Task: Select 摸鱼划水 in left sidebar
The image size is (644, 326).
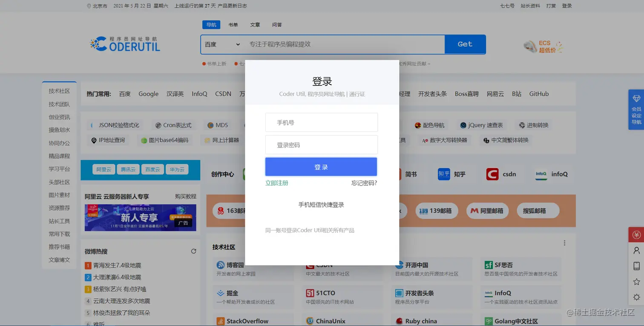Action: click(59, 130)
